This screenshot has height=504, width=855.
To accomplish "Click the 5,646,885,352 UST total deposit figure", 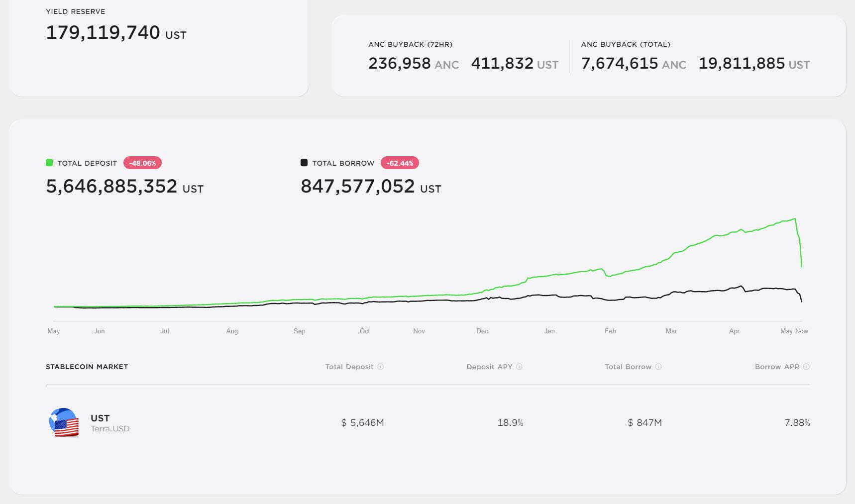I will (x=124, y=187).
